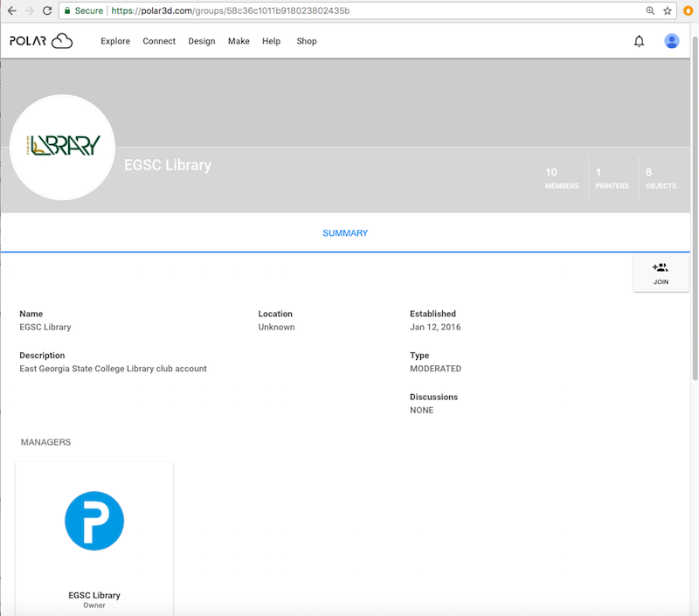This screenshot has height=616, width=699.
Task: Click the East Georgia State College description
Action: pyautogui.click(x=113, y=369)
